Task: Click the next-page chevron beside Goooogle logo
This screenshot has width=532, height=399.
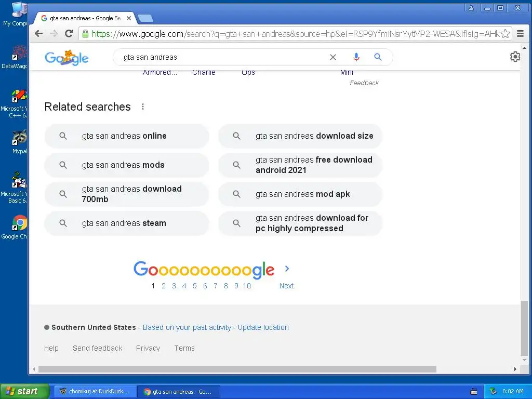Action: click(287, 269)
